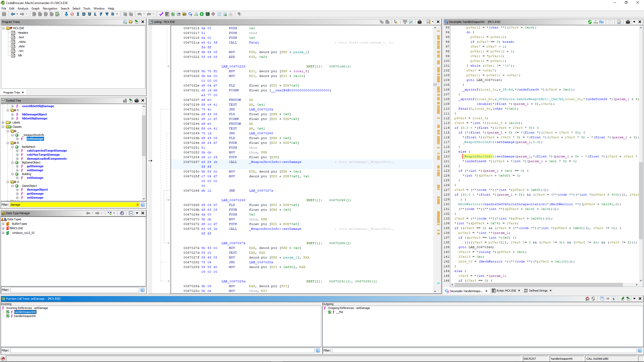Open the Data Type Manager toolbar icon
The height and width of the screenshot is (362, 644).
coord(184,14)
